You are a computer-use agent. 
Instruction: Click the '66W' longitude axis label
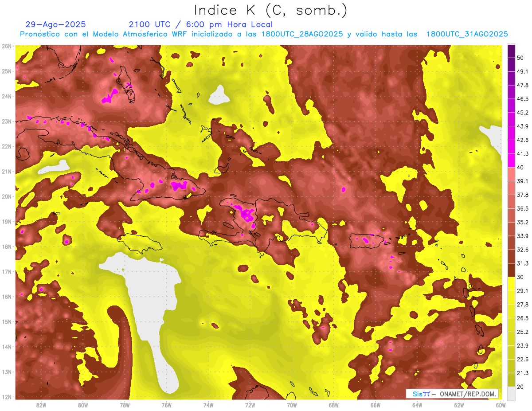[375, 405]
